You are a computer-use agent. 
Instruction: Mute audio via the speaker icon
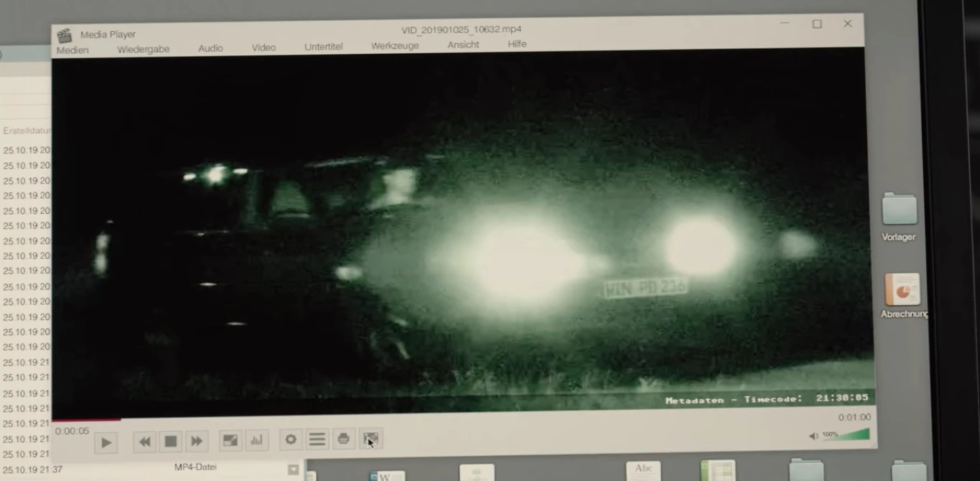pos(813,436)
